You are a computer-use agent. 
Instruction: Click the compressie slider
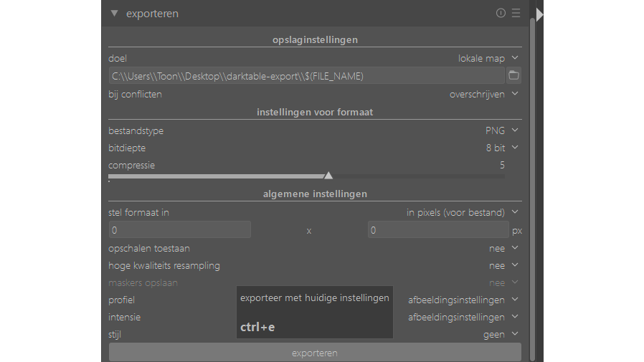(307, 176)
